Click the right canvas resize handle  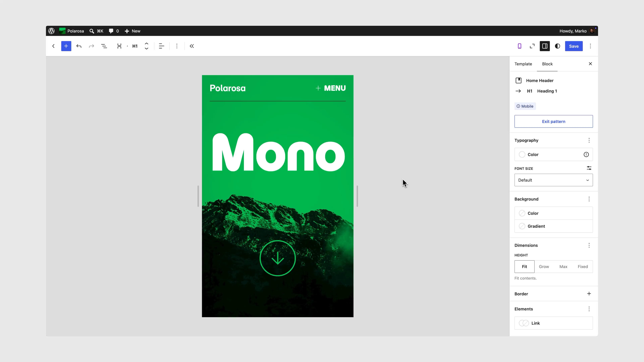[357, 196]
